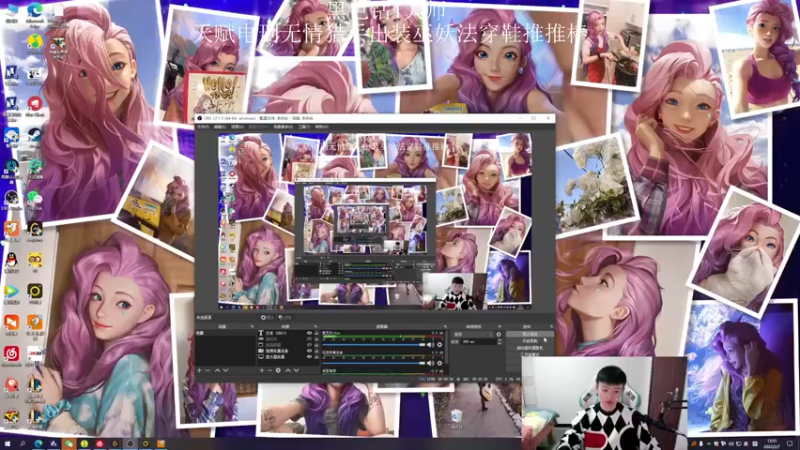This screenshot has width=800, height=450.
Task: Toggle visibility eye of the 显示器采集 source
Action: click(309, 357)
